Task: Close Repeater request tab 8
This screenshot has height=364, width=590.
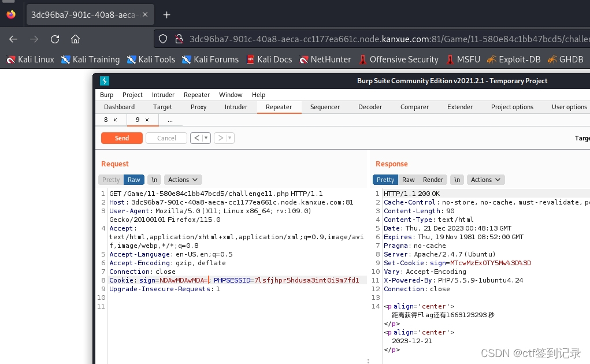Action: [x=115, y=120]
